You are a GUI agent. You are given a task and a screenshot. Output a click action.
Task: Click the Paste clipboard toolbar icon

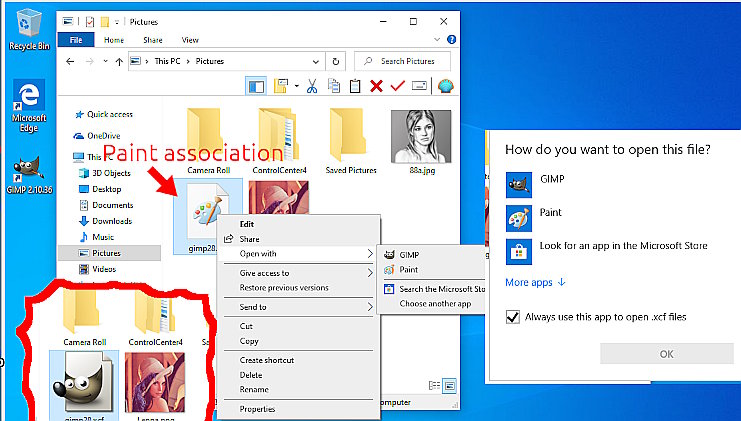[355, 86]
